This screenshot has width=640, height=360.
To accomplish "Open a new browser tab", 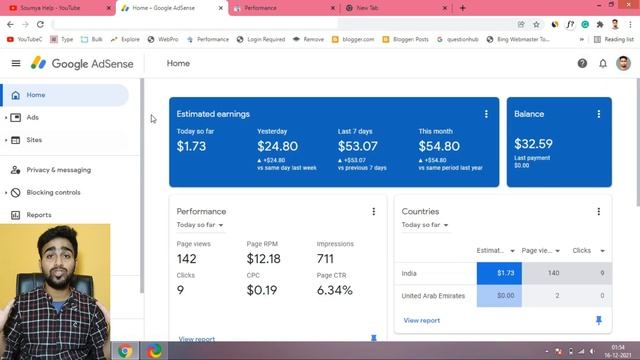I will (x=462, y=8).
